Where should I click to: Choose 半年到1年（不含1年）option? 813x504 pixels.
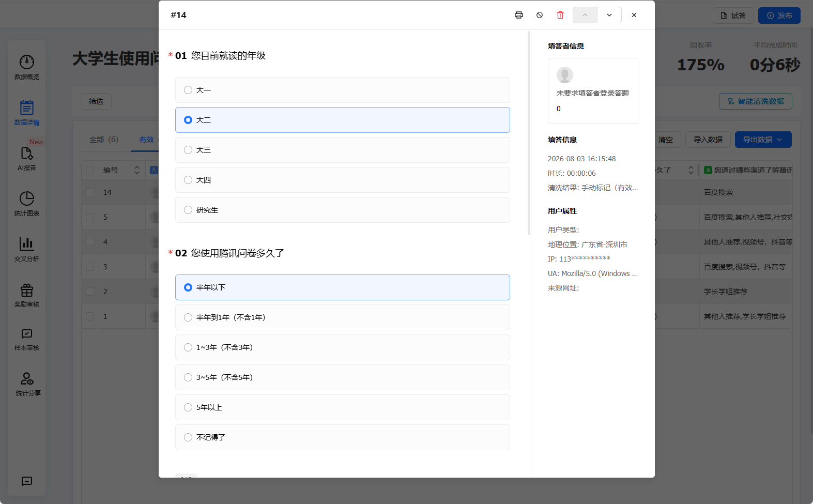tap(343, 317)
